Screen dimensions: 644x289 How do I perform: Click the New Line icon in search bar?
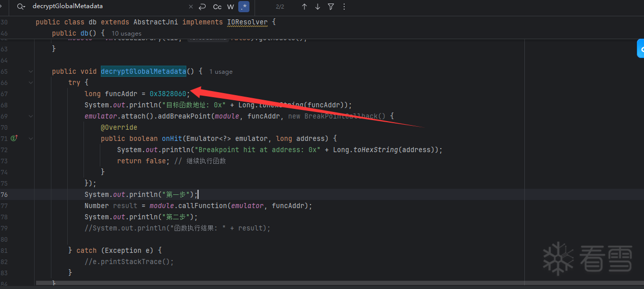(x=202, y=7)
